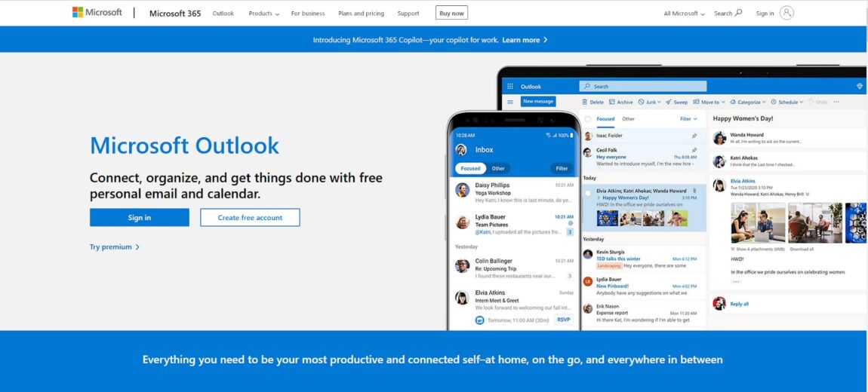Expand the Products menu in header

pyautogui.click(x=264, y=14)
